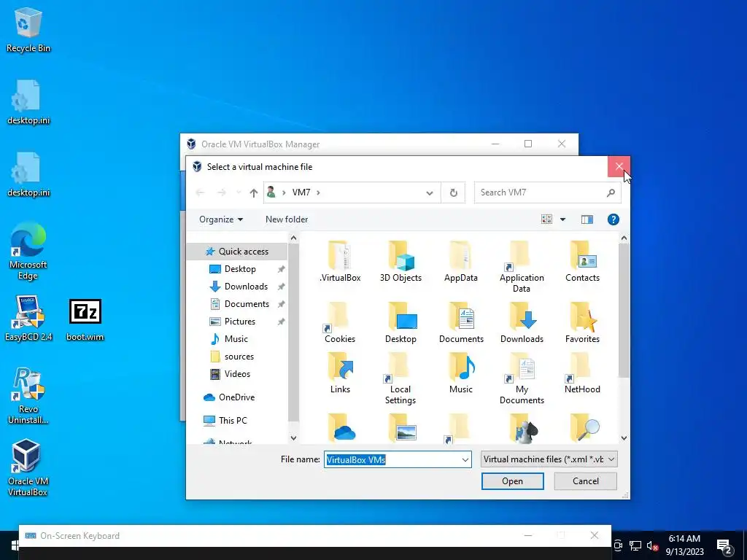Open the Favorites folder

point(582,322)
